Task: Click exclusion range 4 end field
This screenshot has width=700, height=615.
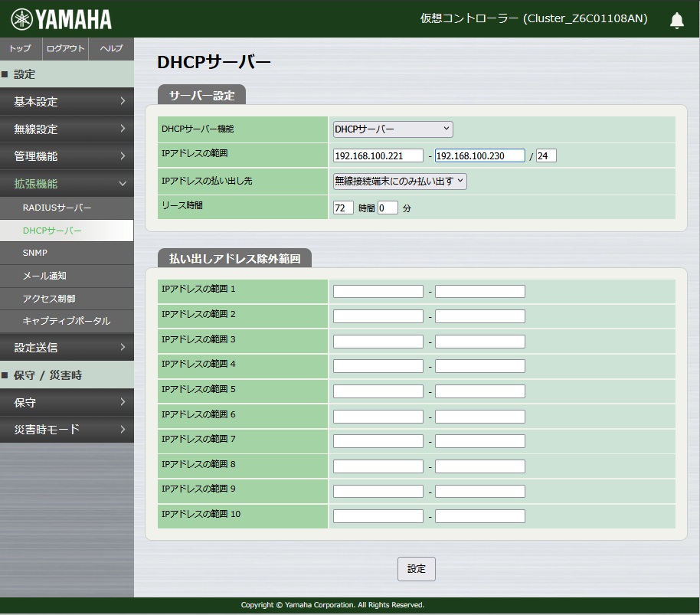Action: pyautogui.click(x=480, y=366)
